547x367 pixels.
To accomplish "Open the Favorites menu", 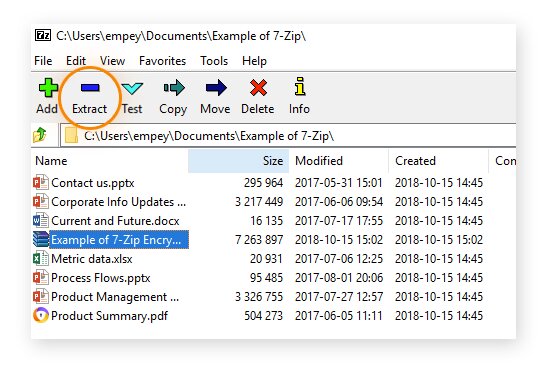I will (162, 61).
